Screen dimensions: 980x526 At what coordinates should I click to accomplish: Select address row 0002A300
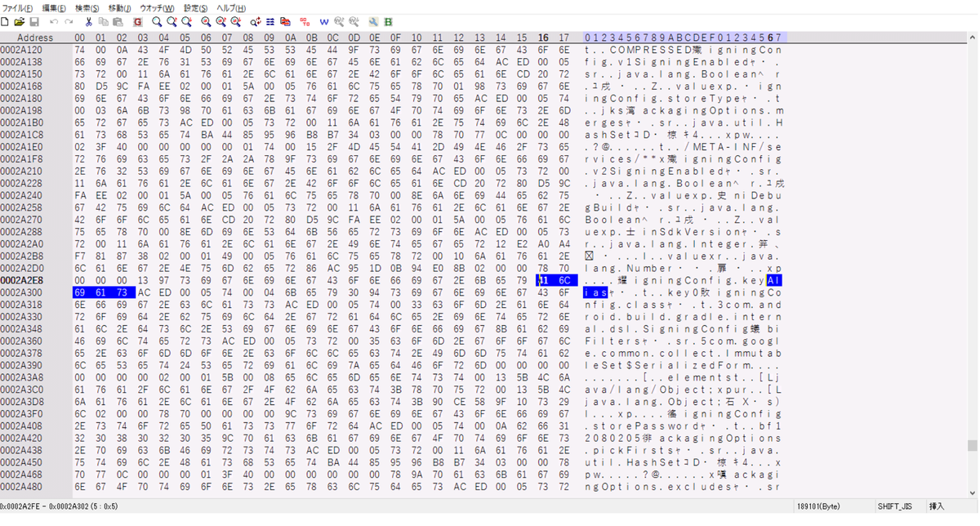tap(22, 292)
